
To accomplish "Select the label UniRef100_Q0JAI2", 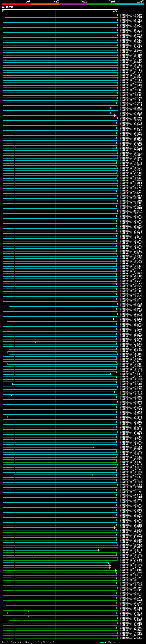I will [131, 67].
